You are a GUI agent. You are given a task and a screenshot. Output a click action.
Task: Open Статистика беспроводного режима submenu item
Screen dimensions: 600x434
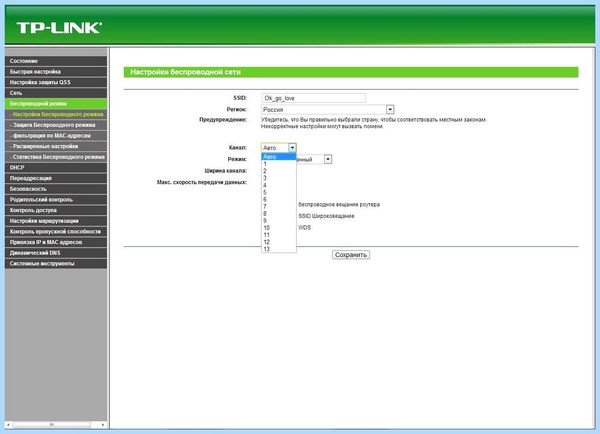(56, 157)
